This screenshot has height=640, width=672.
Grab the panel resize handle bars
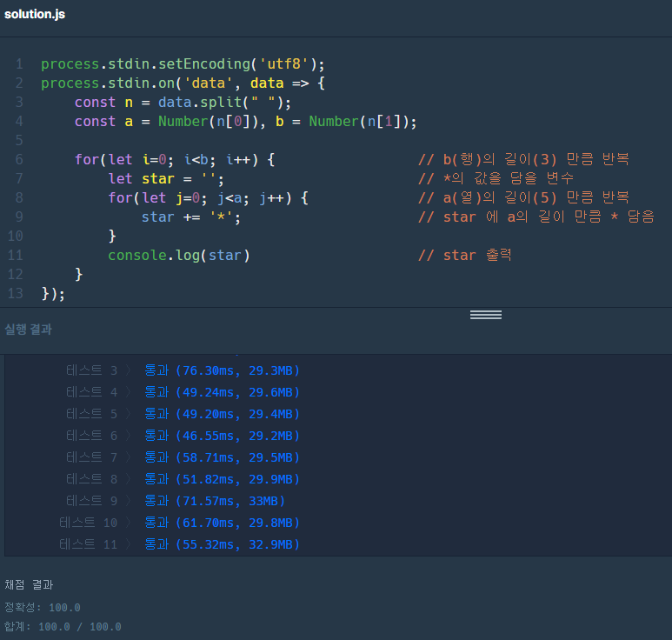click(486, 315)
